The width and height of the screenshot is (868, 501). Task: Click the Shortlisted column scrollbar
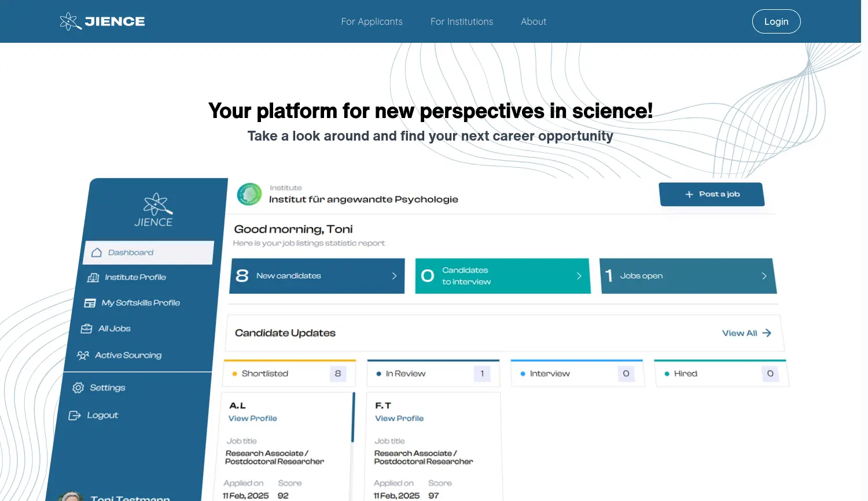352,418
